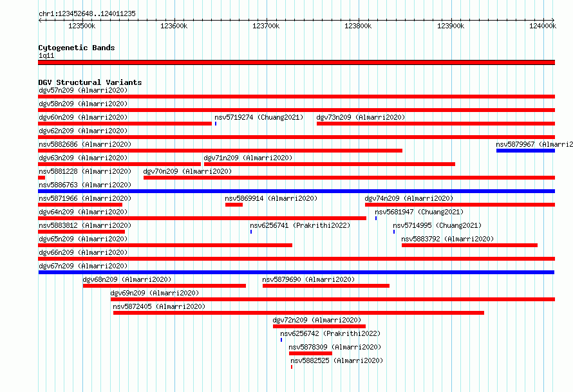Open the nsv6256742 (Prakrithi2022) label
Image resolution: width=573 pixels, height=392 pixels.
[x=330, y=333]
